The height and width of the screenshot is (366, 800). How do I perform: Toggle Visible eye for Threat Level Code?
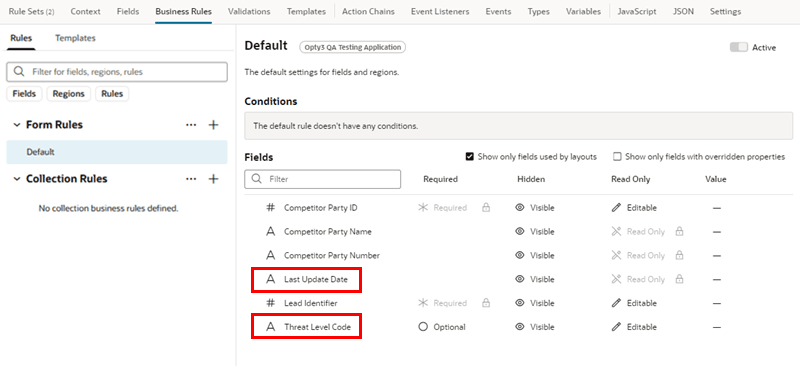520,327
